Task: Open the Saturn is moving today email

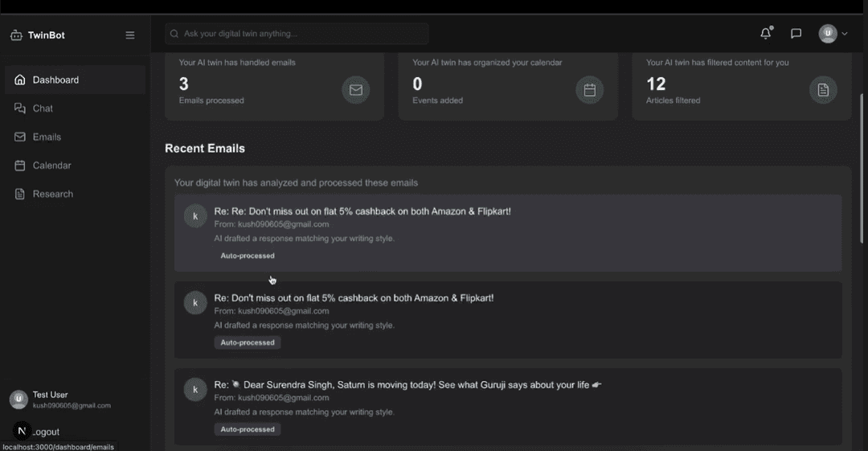Action: point(407,385)
